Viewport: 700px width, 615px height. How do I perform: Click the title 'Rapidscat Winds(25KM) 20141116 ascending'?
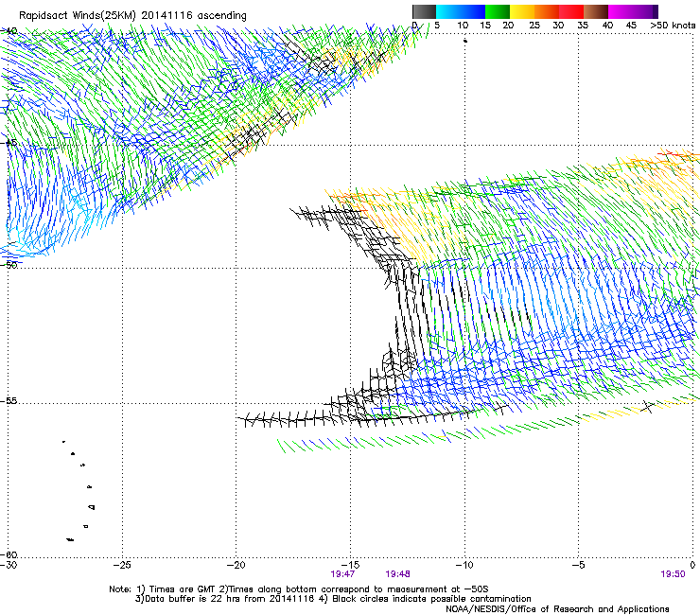pyautogui.click(x=132, y=16)
